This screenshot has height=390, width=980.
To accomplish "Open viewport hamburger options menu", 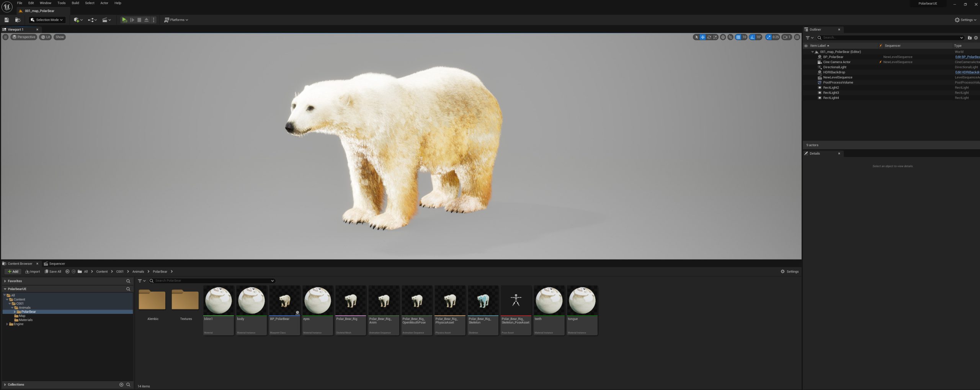I will [5, 37].
